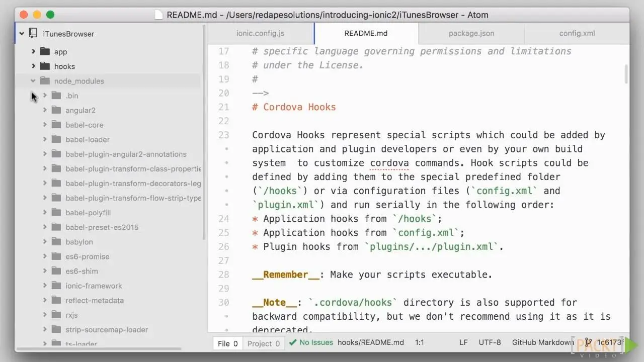The height and width of the screenshot is (362, 644).
Task: Change the LF line ending setting
Action: coord(463,342)
